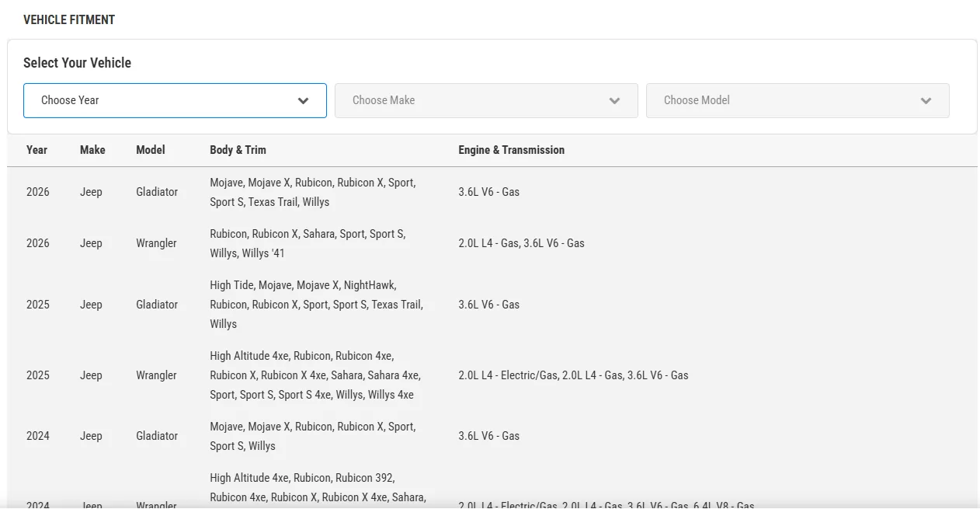This screenshot has height=509, width=980.
Task: Click the VEHICLE FITMENT section heading
Action: 69,20
